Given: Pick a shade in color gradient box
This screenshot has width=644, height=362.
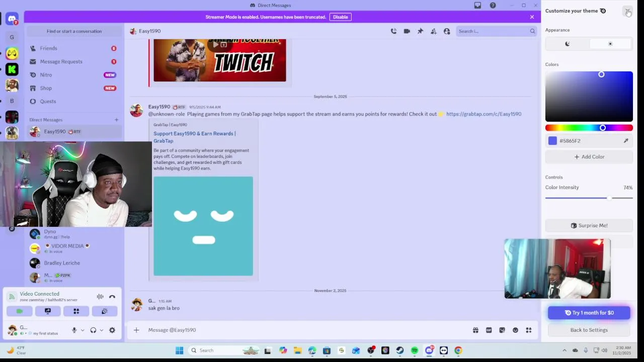Looking at the screenshot, I should pyautogui.click(x=589, y=97).
